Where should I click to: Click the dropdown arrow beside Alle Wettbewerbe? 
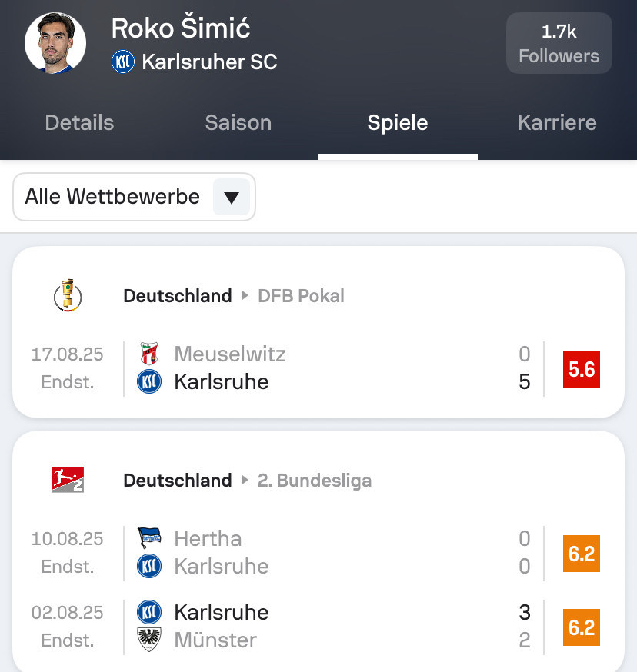click(231, 198)
